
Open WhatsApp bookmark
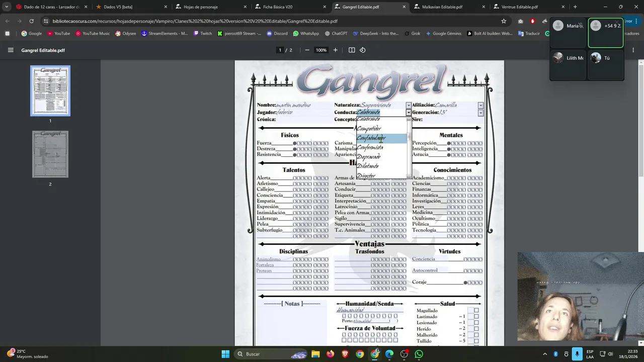click(306, 34)
